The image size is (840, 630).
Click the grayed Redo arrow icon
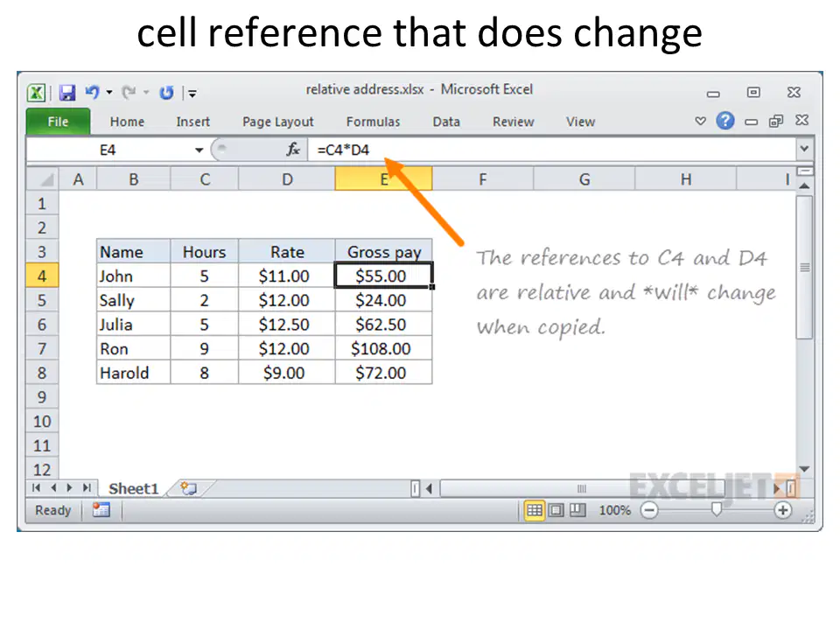tap(128, 93)
